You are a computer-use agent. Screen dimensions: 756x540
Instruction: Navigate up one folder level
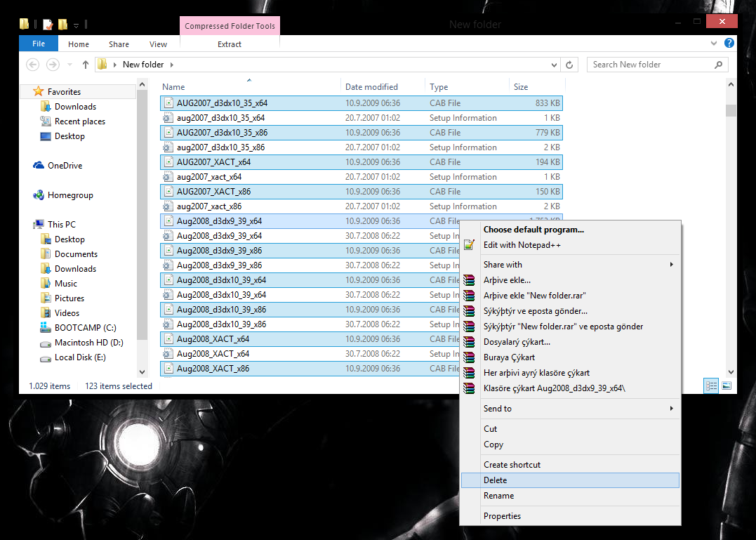85,64
